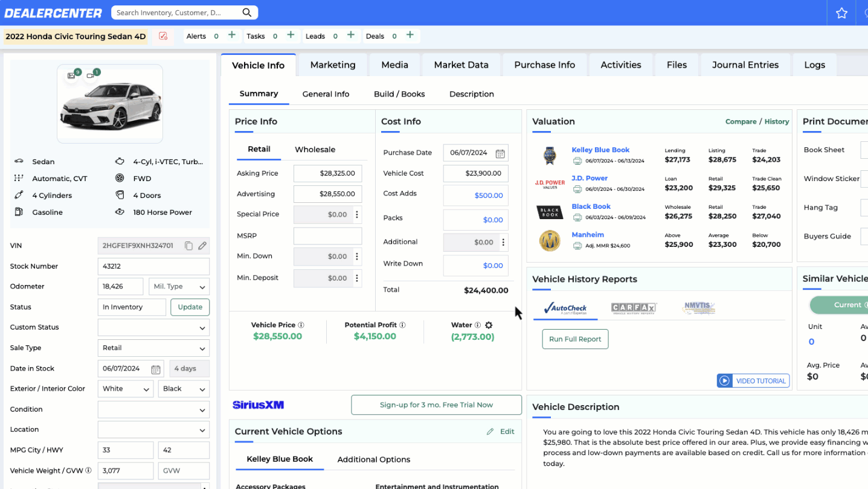
Task: Open Min. Deposit options menu
Action: coord(357,278)
